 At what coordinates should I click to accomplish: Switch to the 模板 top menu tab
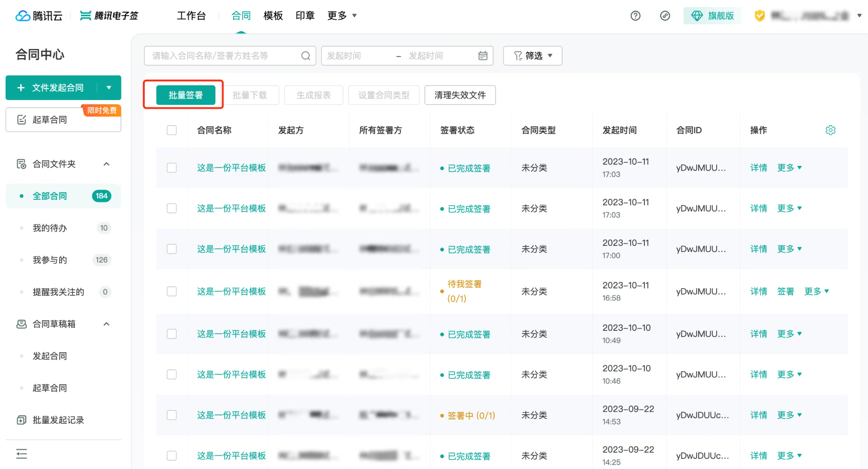(273, 16)
